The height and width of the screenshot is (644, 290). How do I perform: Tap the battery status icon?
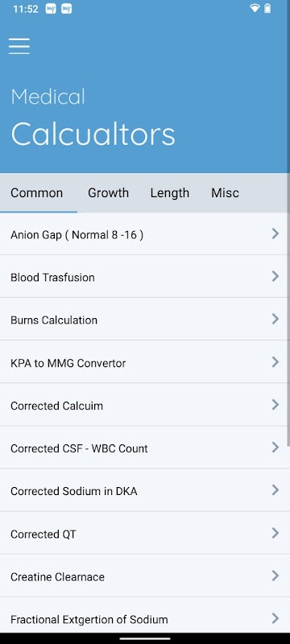point(267,8)
